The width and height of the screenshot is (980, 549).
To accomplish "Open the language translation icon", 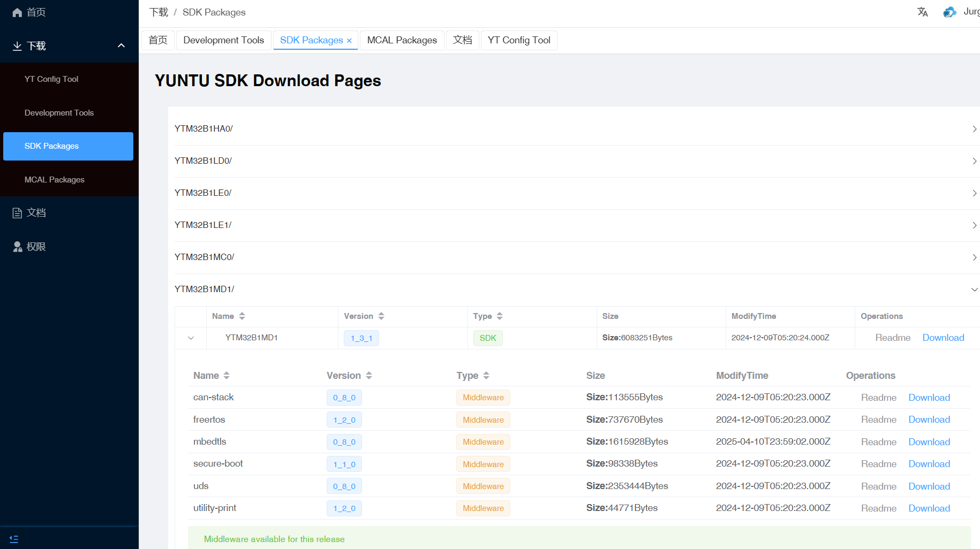I will click(x=922, y=12).
